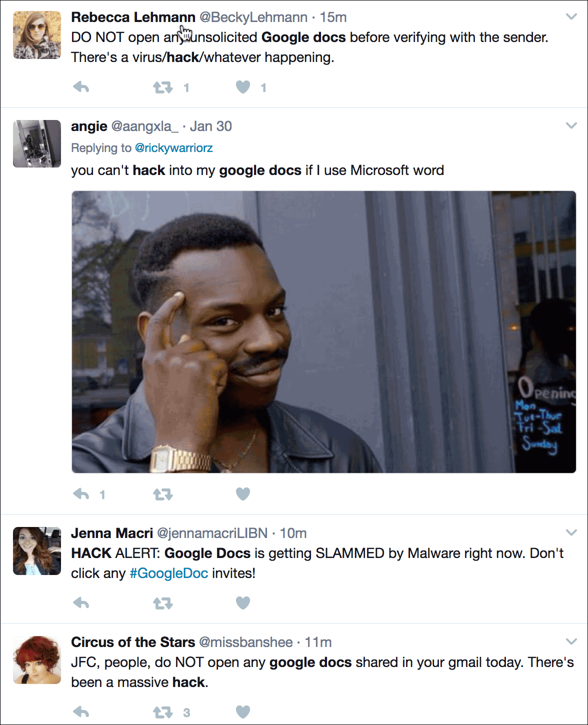Retweet angie's tweet with the meme

(x=162, y=494)
